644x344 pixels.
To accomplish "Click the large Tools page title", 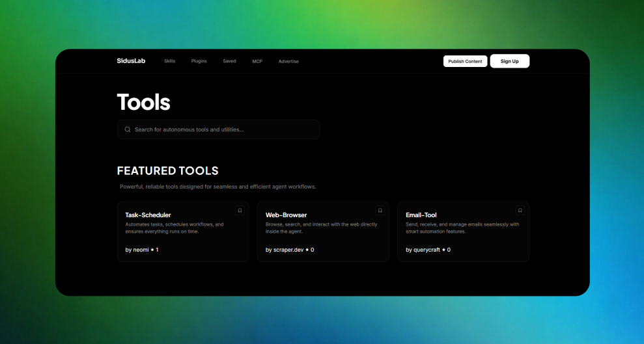I will (143, 102).
